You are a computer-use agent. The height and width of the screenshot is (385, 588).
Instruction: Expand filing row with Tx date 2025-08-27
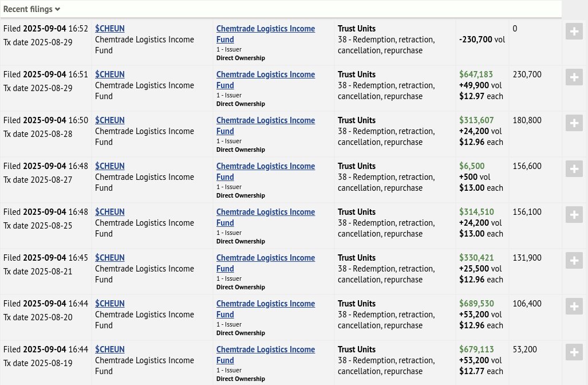pyautogui.click(x=574, y=169)
